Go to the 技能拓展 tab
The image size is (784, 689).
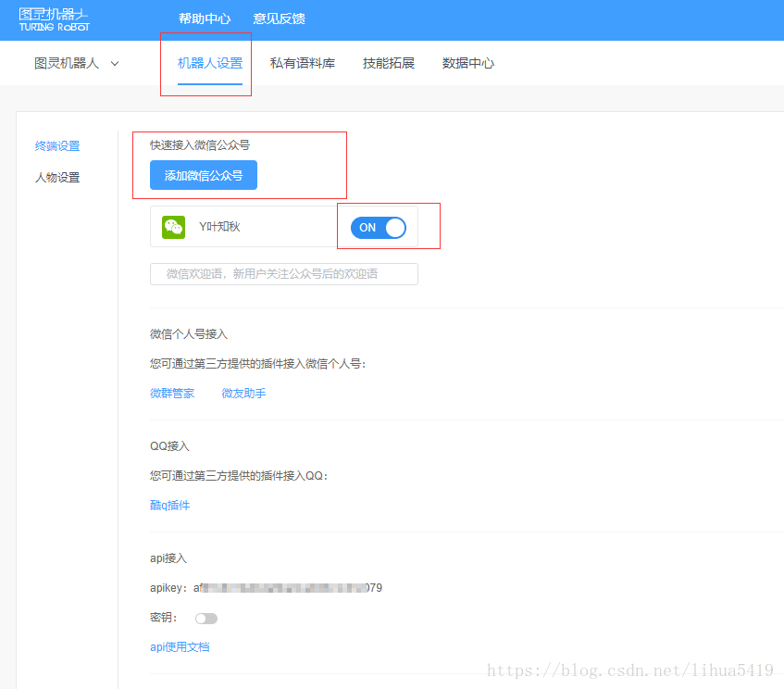pos(389,64)
